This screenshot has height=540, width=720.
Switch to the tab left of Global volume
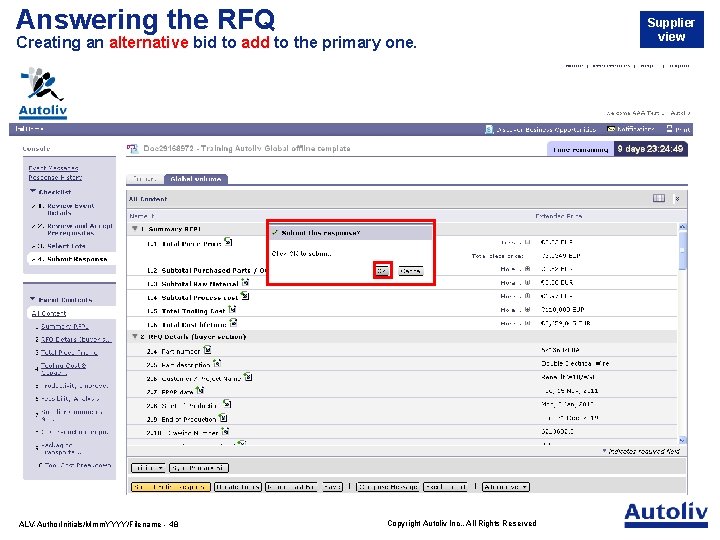pyautogui.click(x=145, y=179)
